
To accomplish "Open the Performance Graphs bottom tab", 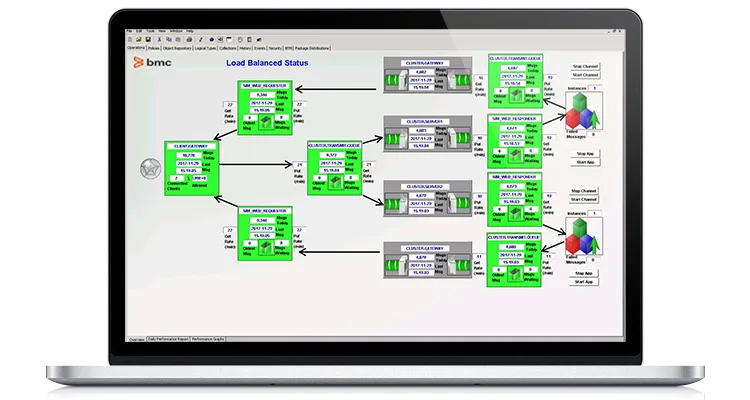I will click(x=208, y=339).
